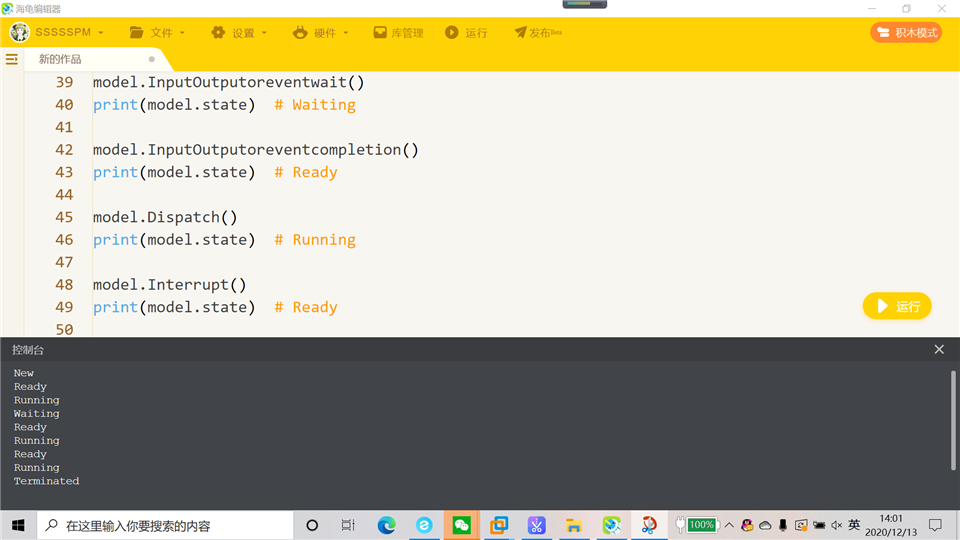Click code model.Dispatch()
960x540 pixels.
[165, 217]
